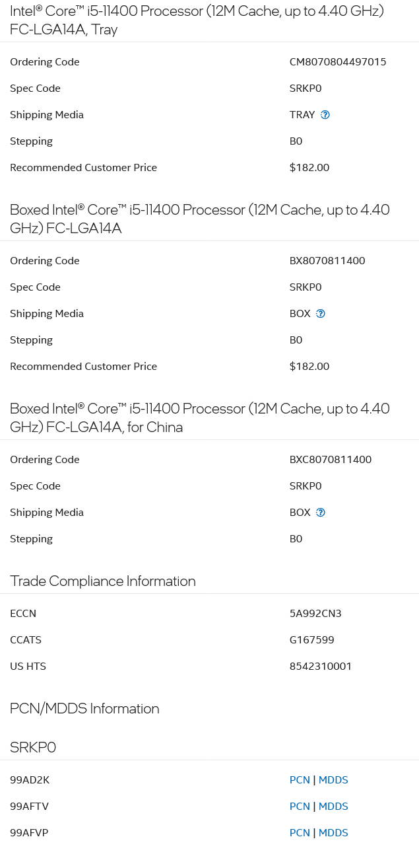Select the PCN/MDDS Information heading
The image size is (419, 868).
84,708
